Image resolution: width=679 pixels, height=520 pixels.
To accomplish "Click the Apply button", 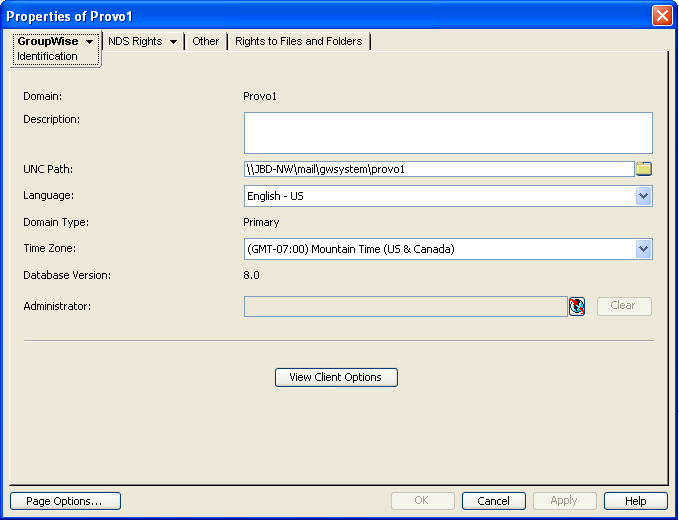I will [x=565, y=501].
